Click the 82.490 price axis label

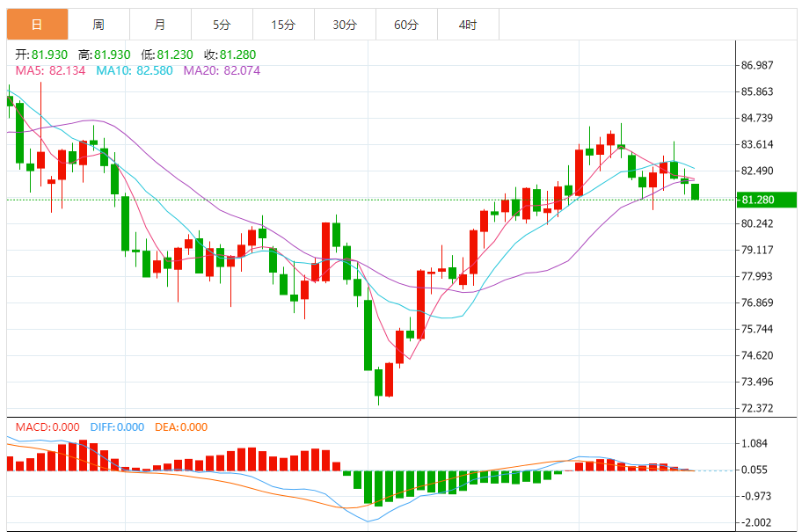click(757, 171)
